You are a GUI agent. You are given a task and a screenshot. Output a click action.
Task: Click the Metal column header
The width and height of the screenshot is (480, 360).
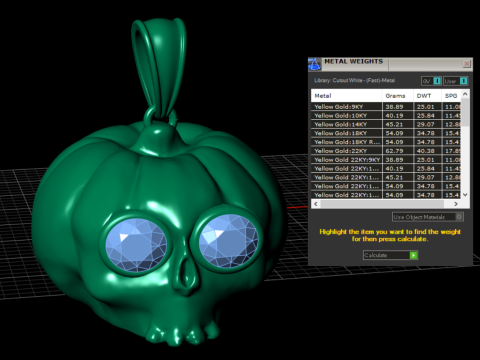click(347, 96)
